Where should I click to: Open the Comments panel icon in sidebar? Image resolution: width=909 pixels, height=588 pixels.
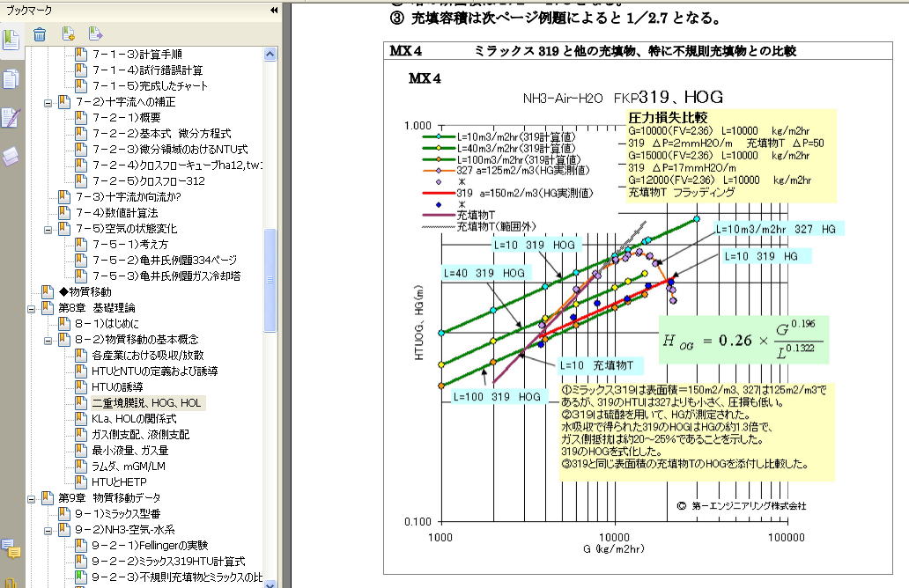coord(11,548)
